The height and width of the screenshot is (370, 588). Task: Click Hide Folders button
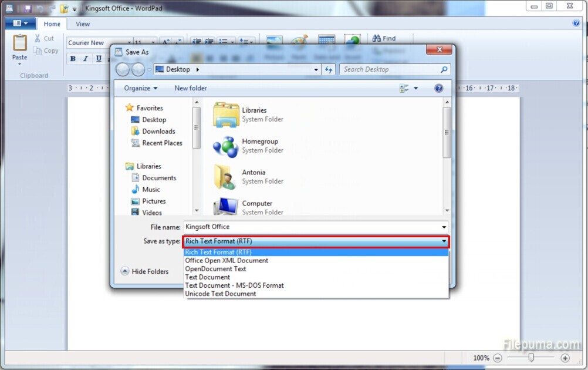click(144, 271)
